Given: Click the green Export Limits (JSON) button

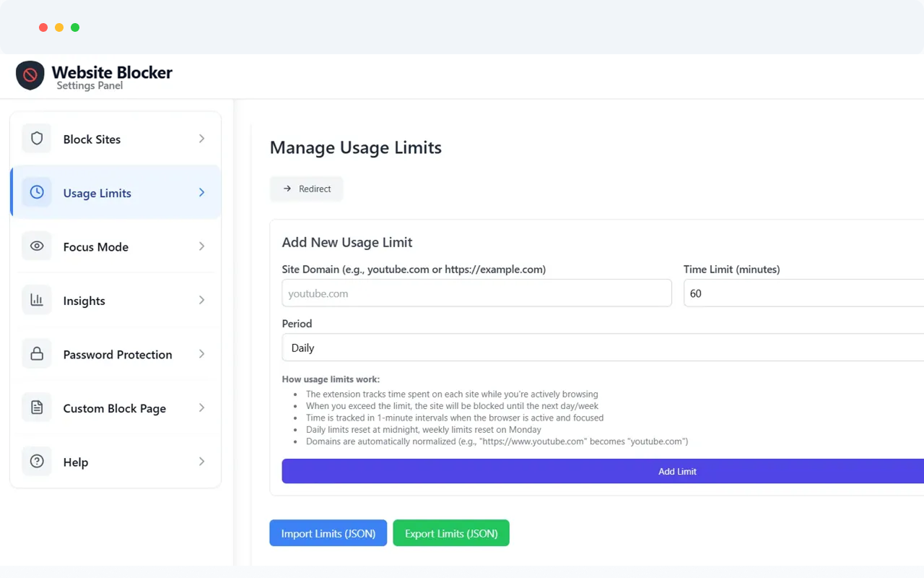Looking at the screenshot, I should tap(451, 533).
